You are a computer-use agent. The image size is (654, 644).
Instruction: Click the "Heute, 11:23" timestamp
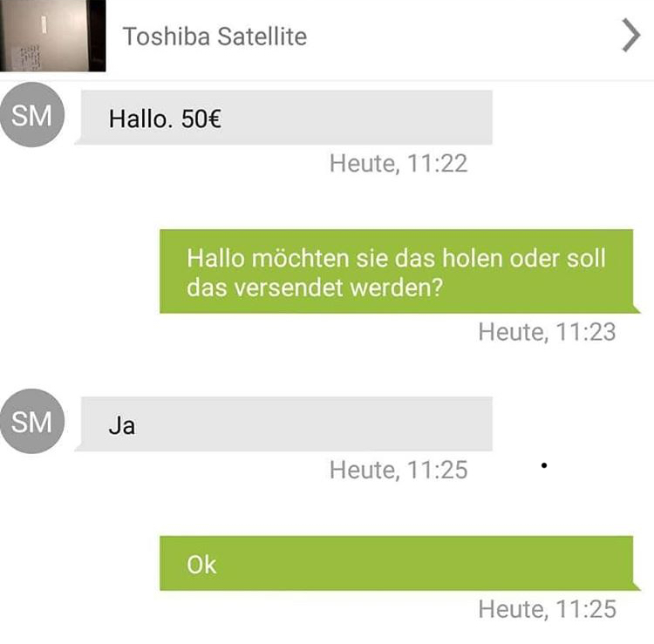tap(547, 332)
